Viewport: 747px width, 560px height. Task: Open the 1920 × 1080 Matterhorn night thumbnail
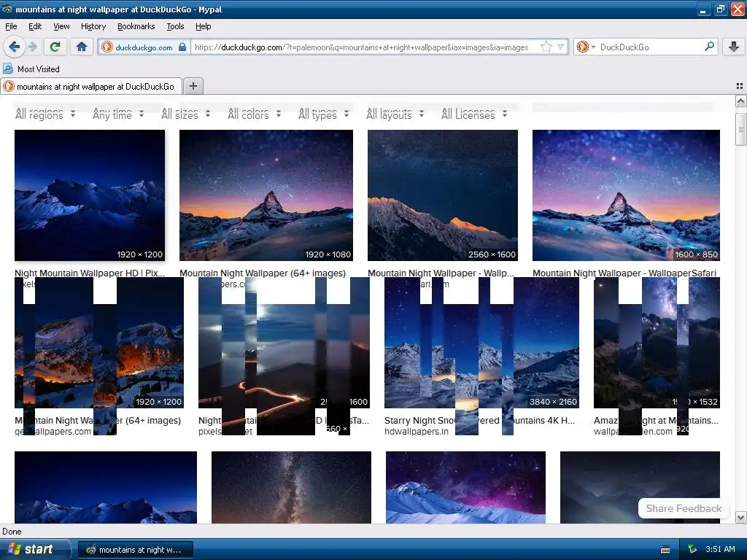pos(266,195)
